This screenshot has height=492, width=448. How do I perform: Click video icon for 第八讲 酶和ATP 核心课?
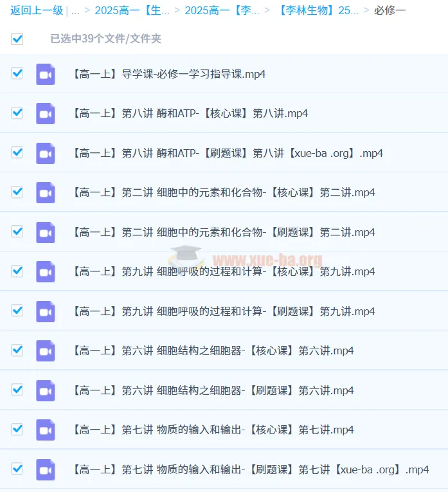[46, 114]
